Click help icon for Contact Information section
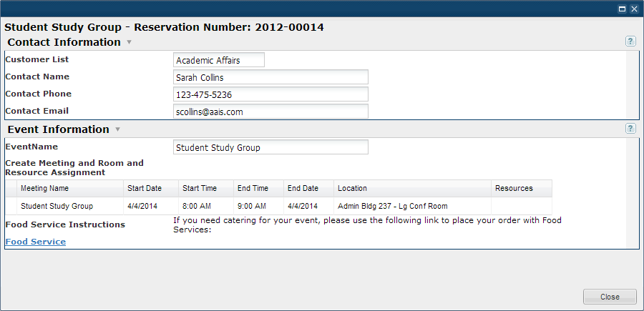This screenshot has height=311, width=644. click(630, 41)
